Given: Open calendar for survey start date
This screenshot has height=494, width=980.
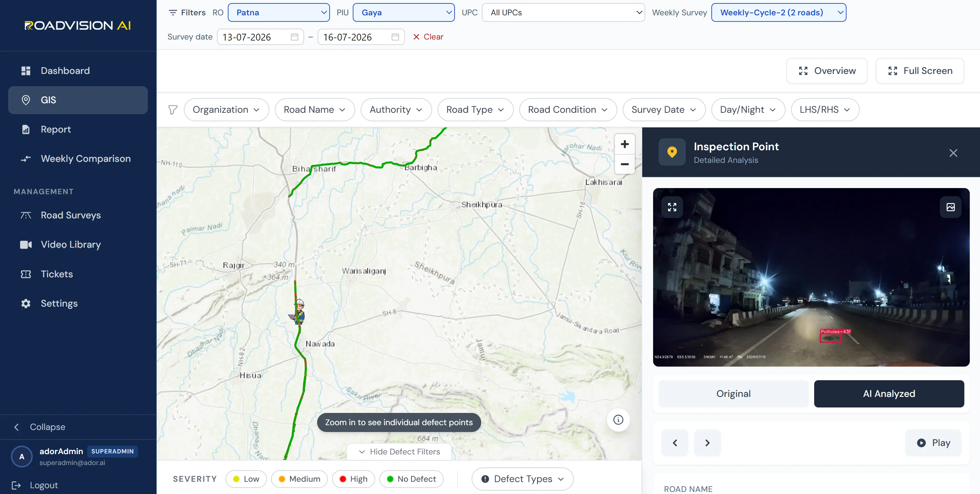Looking at the screenshot, I should point(295,37).
